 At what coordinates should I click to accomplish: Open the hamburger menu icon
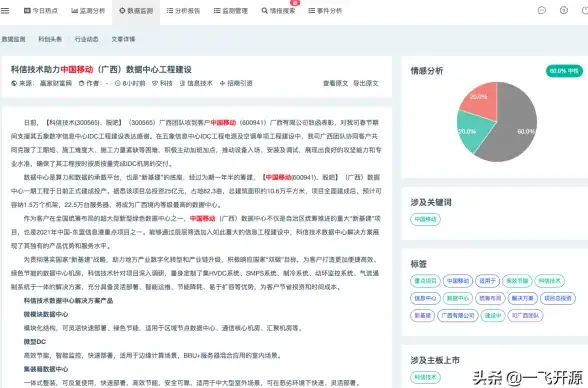(x=5, y=11)
